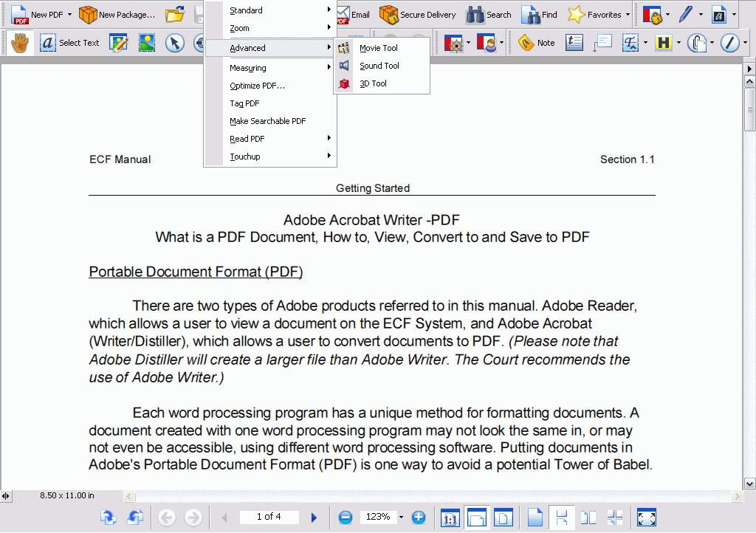Click the compass wheel document icon
This screenshot has width=756, height=533.
pos(453,43)
